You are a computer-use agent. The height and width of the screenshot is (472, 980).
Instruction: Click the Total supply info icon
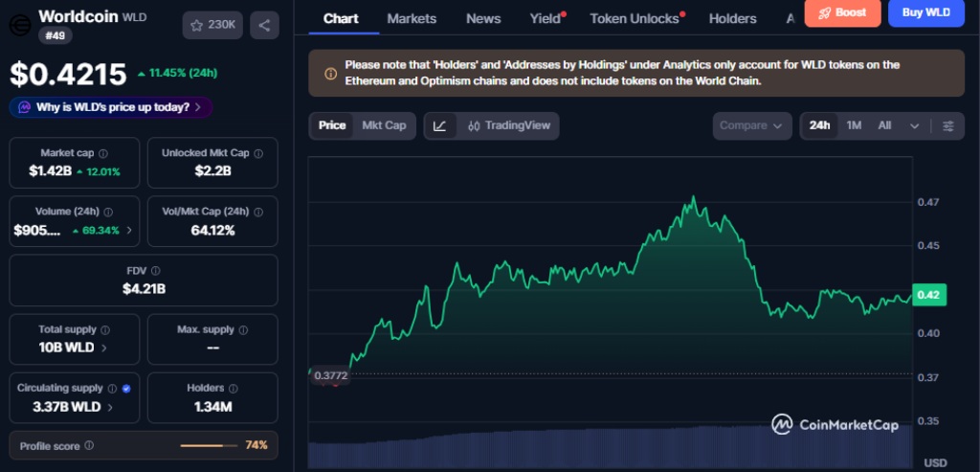(x=105, y=329)
